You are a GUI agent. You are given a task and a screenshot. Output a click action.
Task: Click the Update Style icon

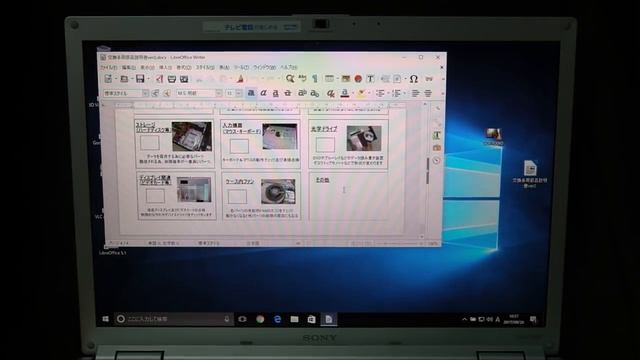pyautogui.click(x=155, y=93)
